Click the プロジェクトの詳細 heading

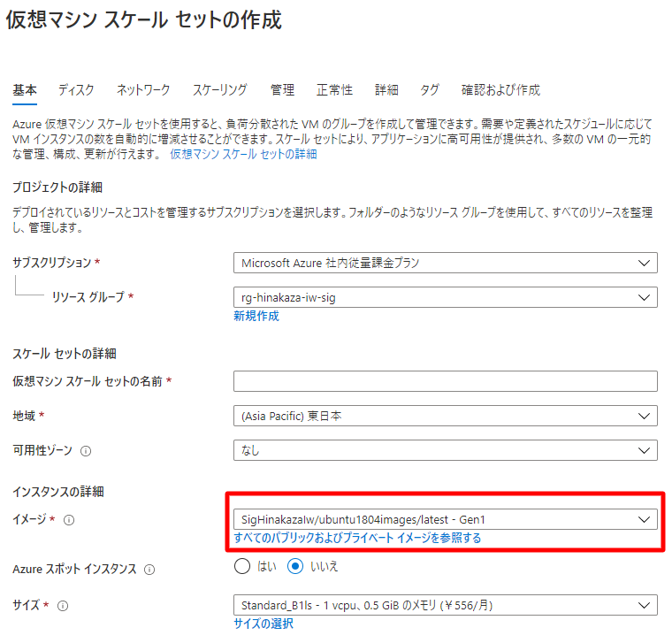57,188
